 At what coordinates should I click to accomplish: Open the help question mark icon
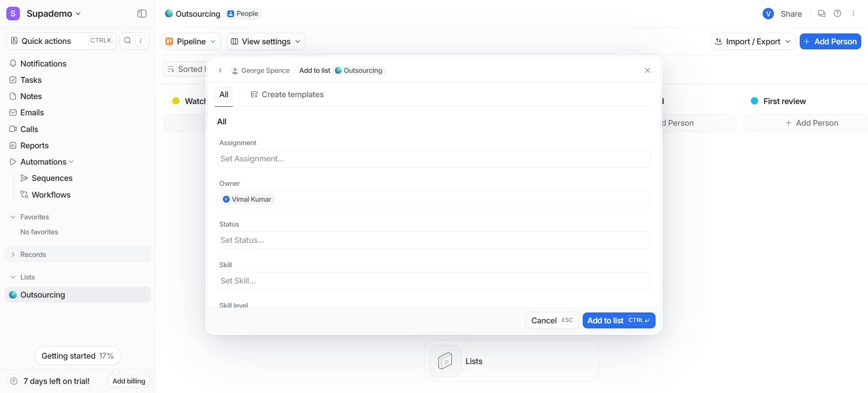click(x=837, y=14)
